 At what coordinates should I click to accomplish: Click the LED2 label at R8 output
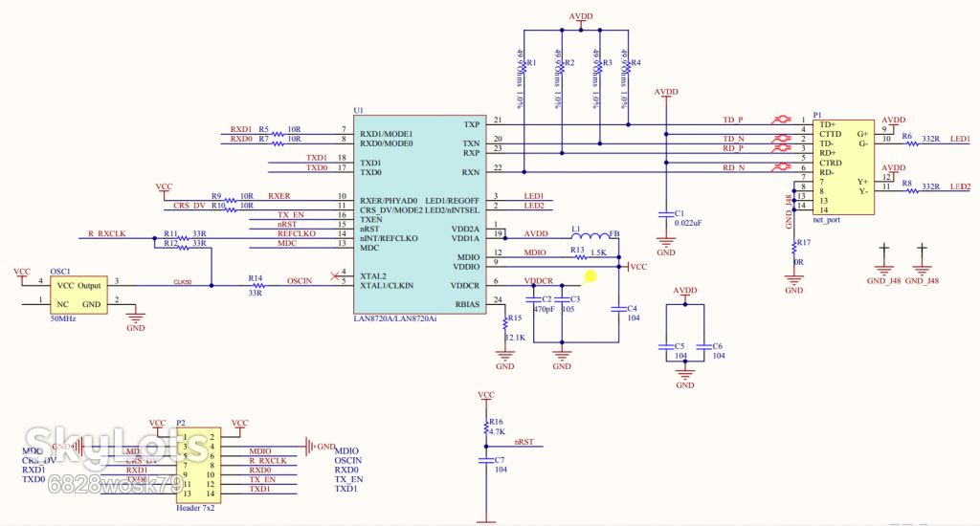[961, 186]
